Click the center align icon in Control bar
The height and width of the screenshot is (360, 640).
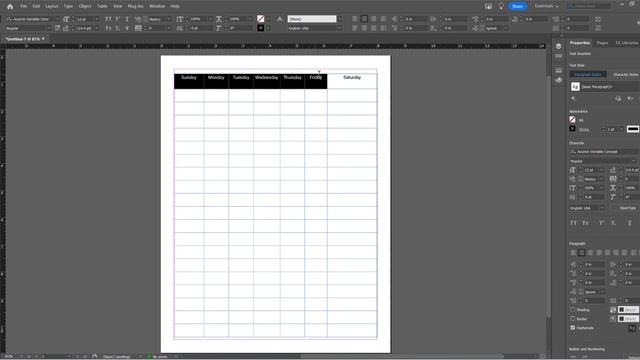(364, 19)
